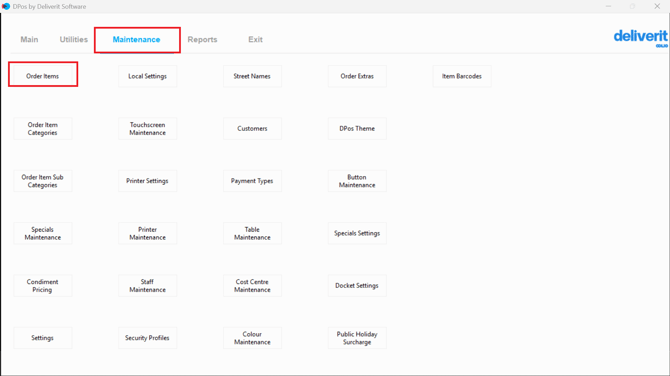Click the Street Names button
The width and height of the screenshot is (670, 376).
tap(252, 76)
